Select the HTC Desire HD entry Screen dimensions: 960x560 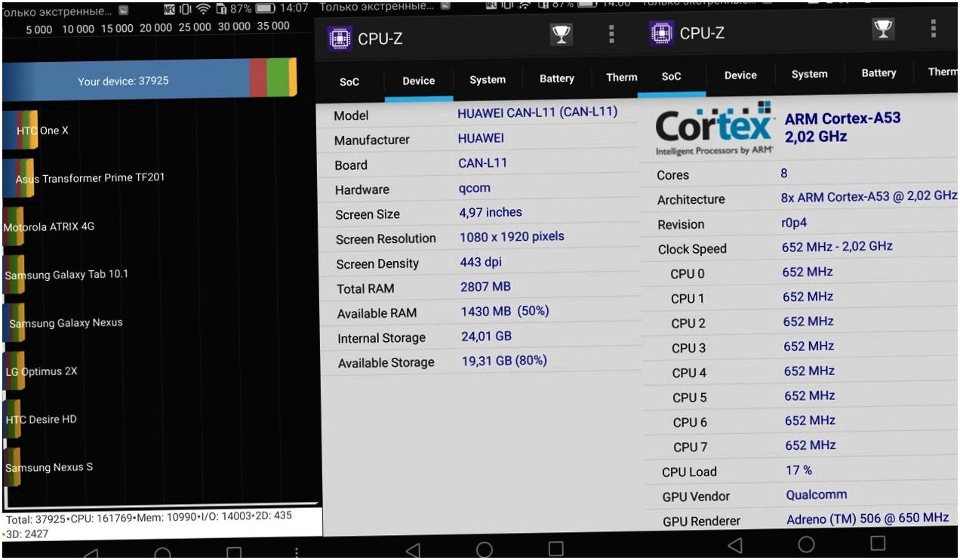(42, 420)
